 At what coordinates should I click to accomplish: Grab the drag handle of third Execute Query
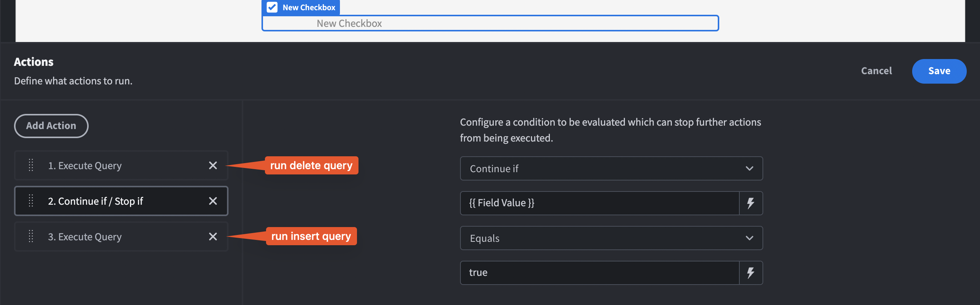(x=30, y=236)
